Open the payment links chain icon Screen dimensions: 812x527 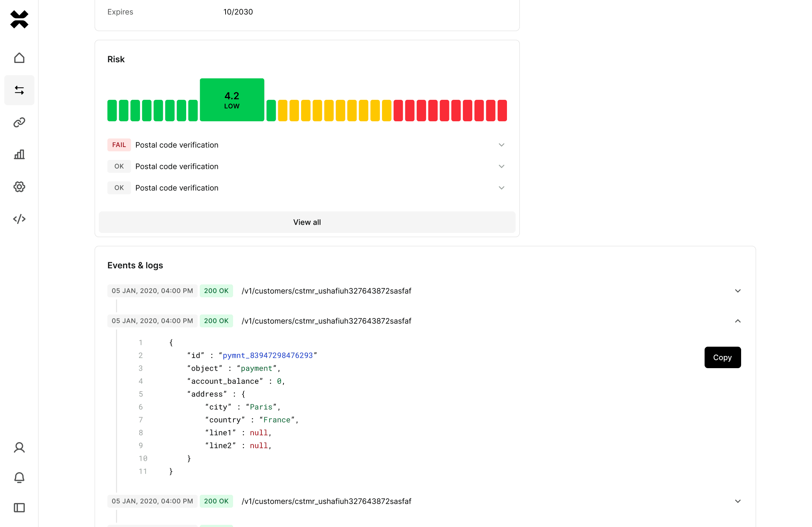(19, 122)
